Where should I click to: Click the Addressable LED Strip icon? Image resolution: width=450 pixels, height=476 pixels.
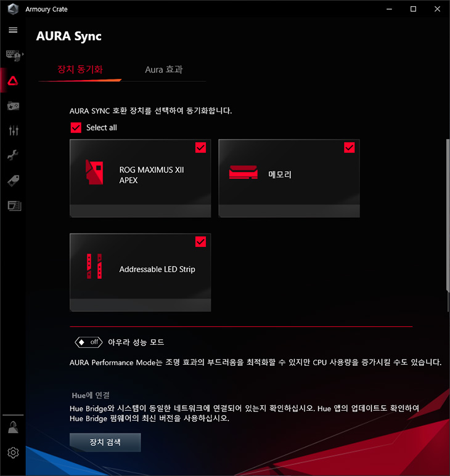pos(94,266)
